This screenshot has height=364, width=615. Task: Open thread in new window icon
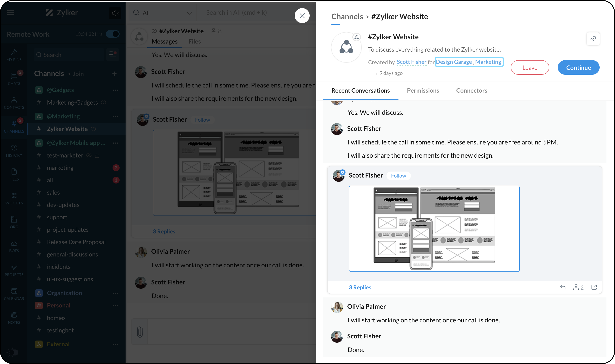(x=594, y=287)
